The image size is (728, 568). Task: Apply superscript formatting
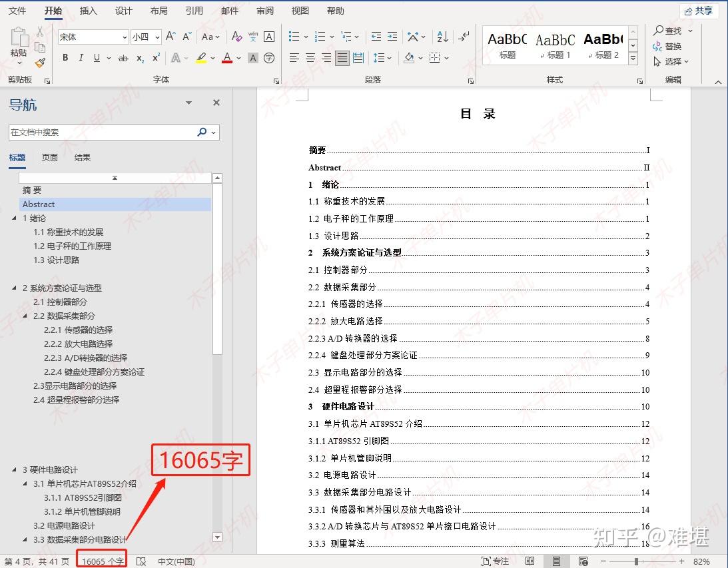156,57
